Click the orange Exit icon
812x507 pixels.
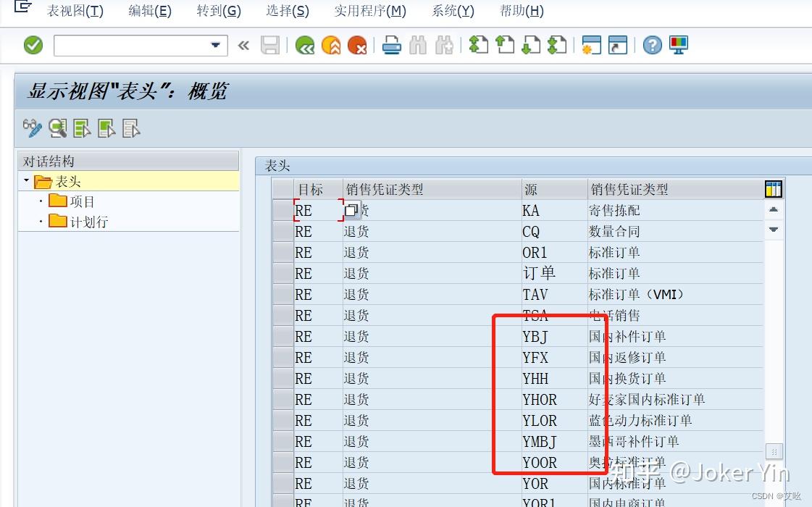[330, 44]
